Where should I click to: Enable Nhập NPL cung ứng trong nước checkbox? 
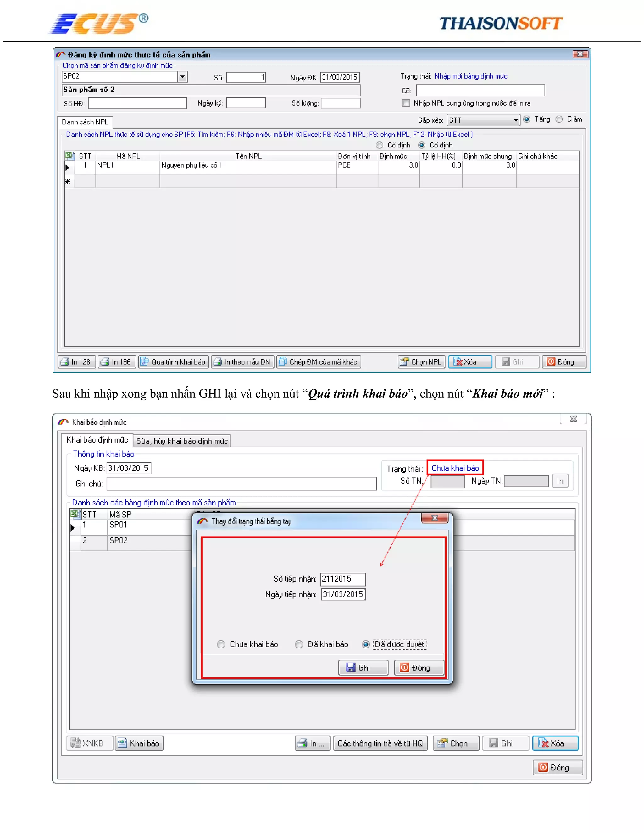tap(406, 103)
